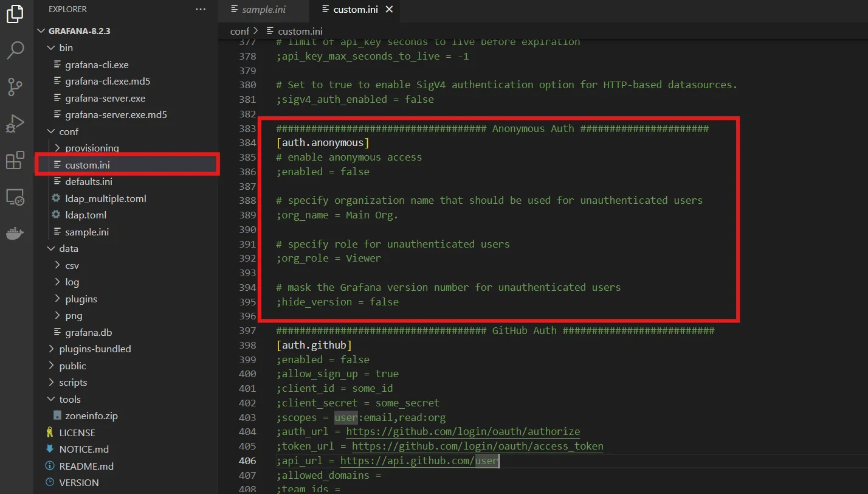Expand the scripts folder
The width and height of the screenshot is (868, 494).
(x=50, y=382)
